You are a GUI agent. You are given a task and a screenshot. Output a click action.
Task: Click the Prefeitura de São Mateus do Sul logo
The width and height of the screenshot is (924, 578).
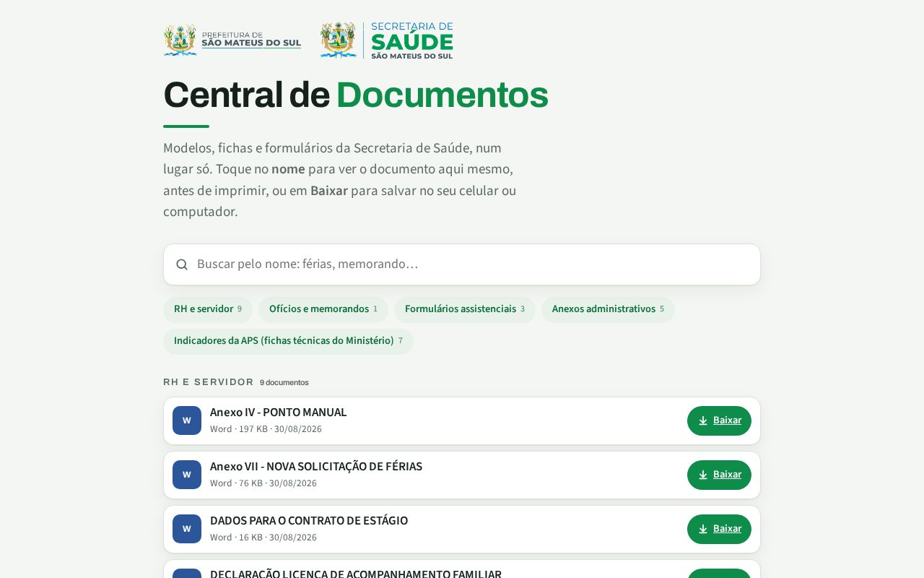pos(232,40)
